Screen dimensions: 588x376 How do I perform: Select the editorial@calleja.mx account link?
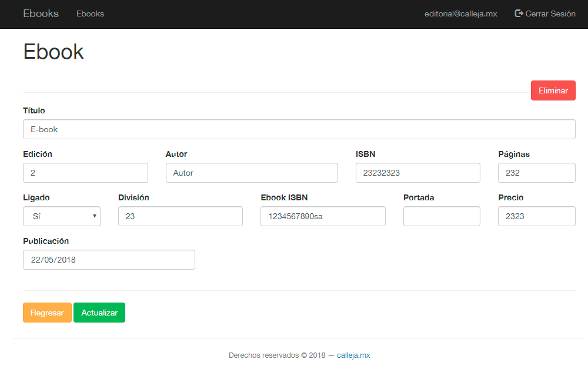(460, 14)
